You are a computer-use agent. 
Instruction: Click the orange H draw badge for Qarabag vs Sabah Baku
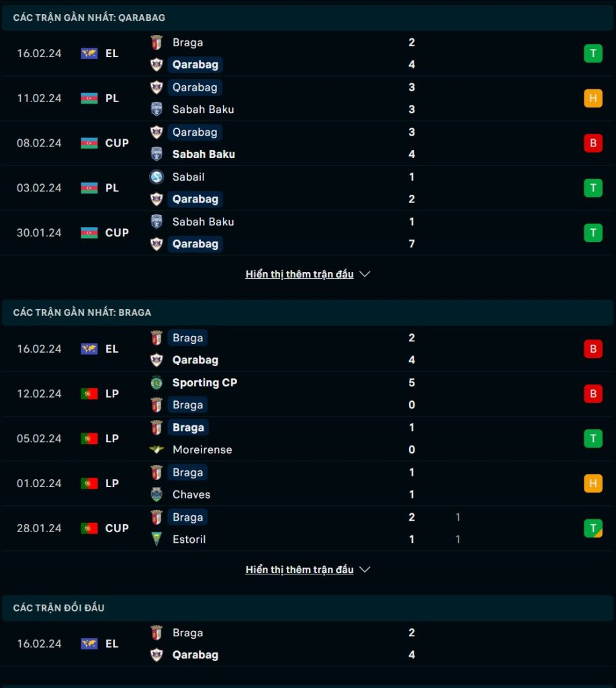592,98
